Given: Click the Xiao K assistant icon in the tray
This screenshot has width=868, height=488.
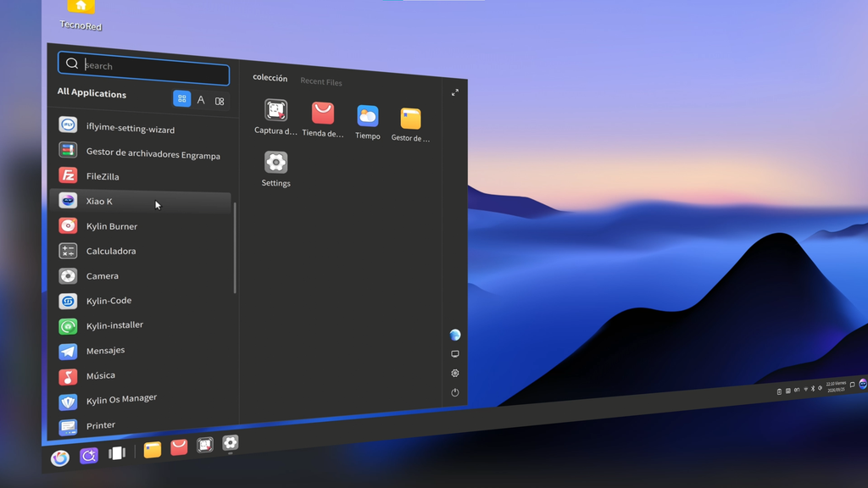Looking at the screenshot, I should click(863, 384).
